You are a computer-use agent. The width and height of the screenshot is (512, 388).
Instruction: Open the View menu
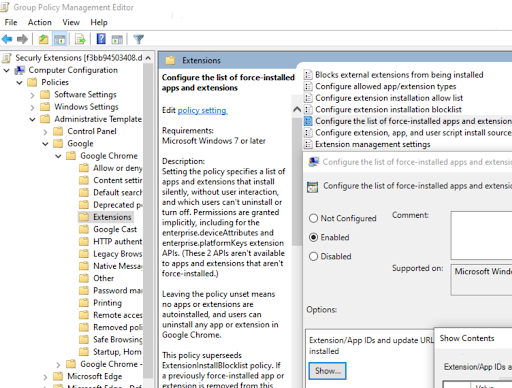click(71, 22)
